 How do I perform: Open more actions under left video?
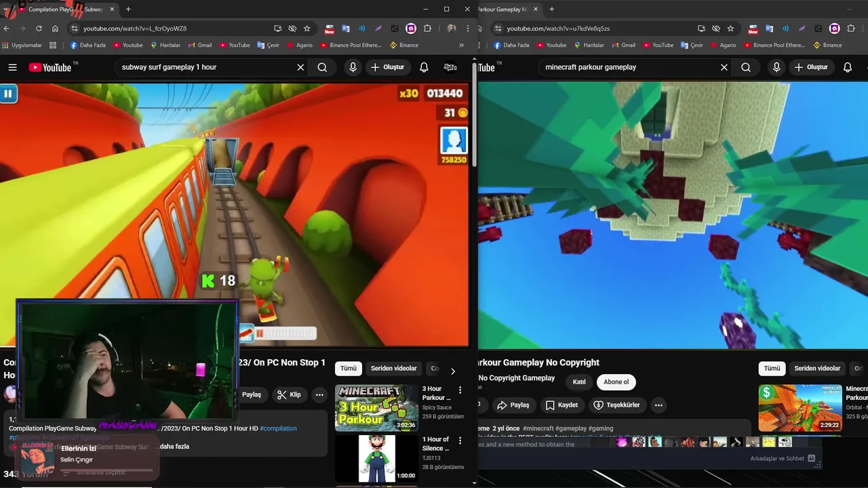tap(319, 394)
